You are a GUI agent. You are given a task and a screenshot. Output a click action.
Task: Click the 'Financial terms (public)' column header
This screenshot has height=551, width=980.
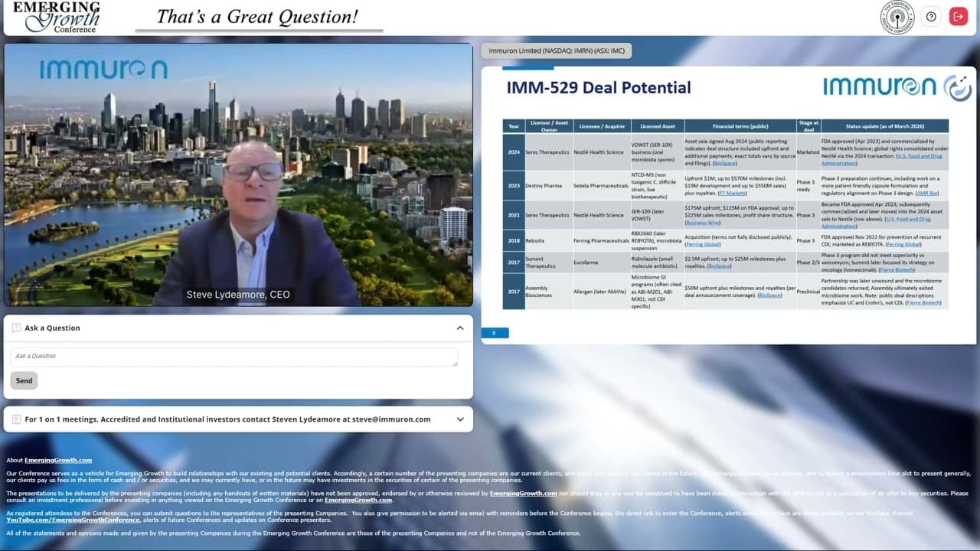[740, 126]
